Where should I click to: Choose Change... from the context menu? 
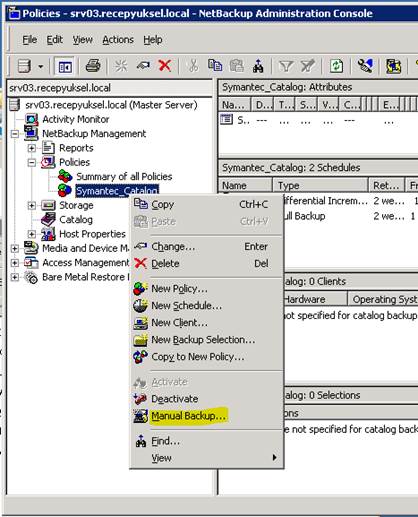click(x=207, y=247)
